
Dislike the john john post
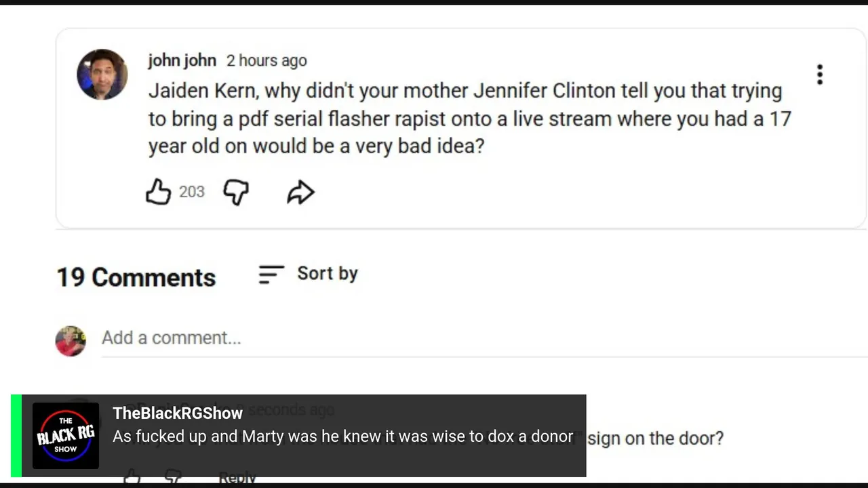coord(236,192)
